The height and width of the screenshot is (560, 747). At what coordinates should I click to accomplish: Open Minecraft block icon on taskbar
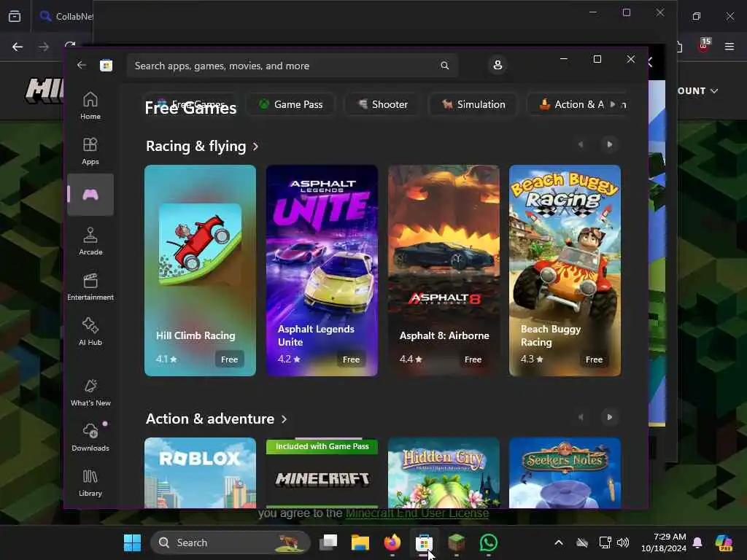pos(457,542)
